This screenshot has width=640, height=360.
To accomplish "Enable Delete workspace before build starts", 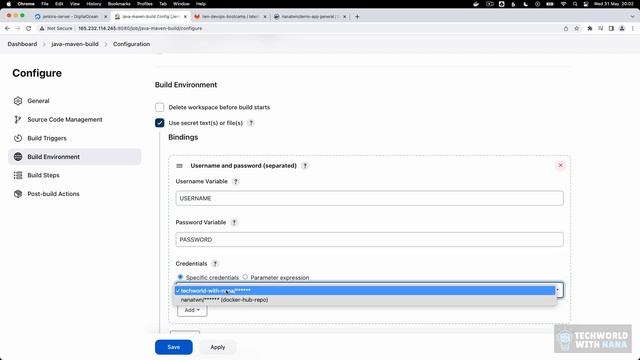I will coord(160,107).
